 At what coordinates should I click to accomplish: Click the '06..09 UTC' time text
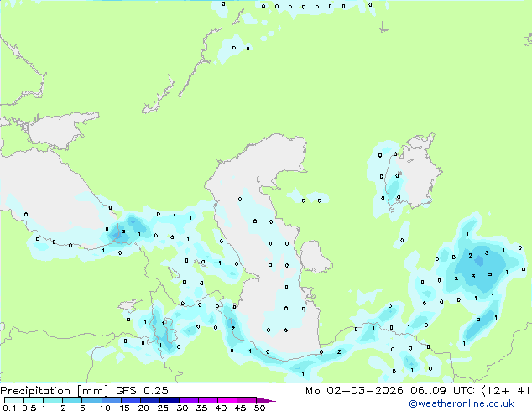click(442, 391)
